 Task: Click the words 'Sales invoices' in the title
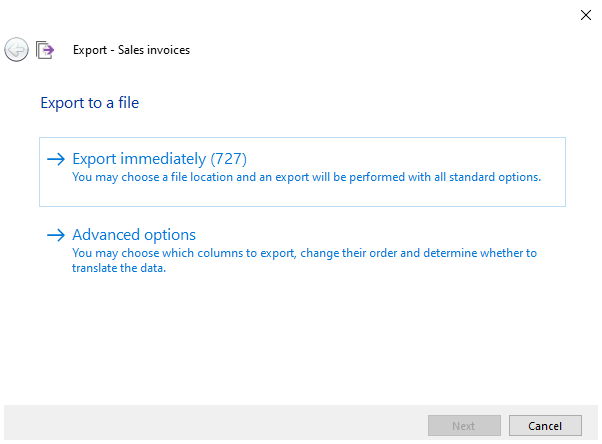(153, 50)
